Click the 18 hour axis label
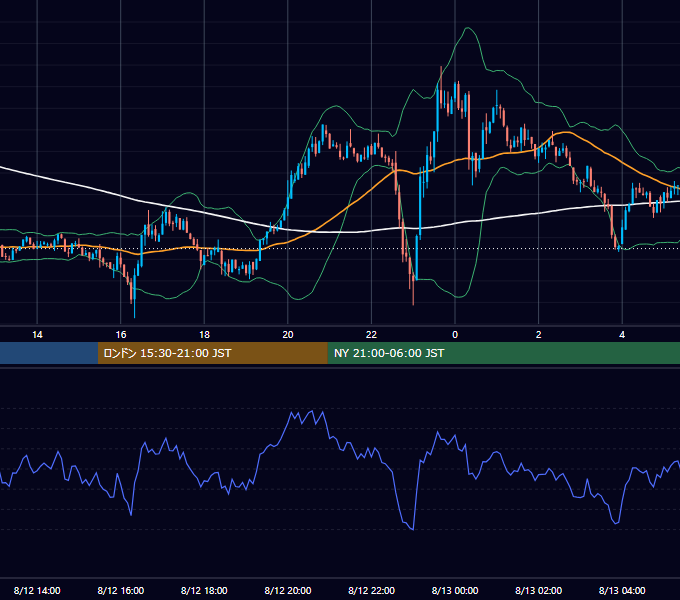 click(x=204, y=335)
